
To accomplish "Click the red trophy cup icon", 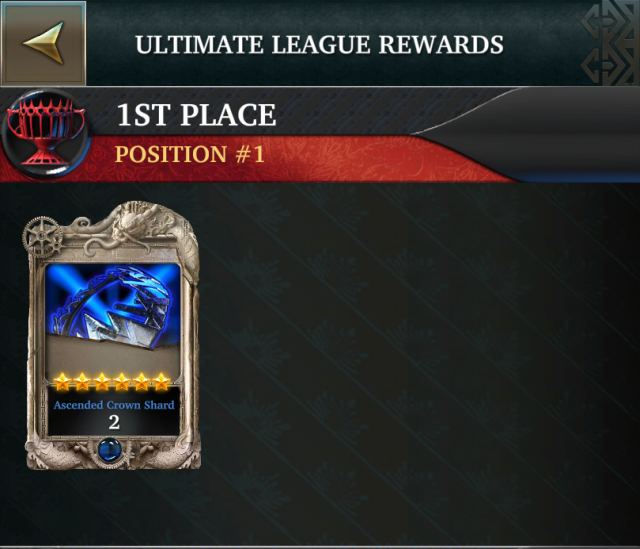I will [x=46, y=133].
